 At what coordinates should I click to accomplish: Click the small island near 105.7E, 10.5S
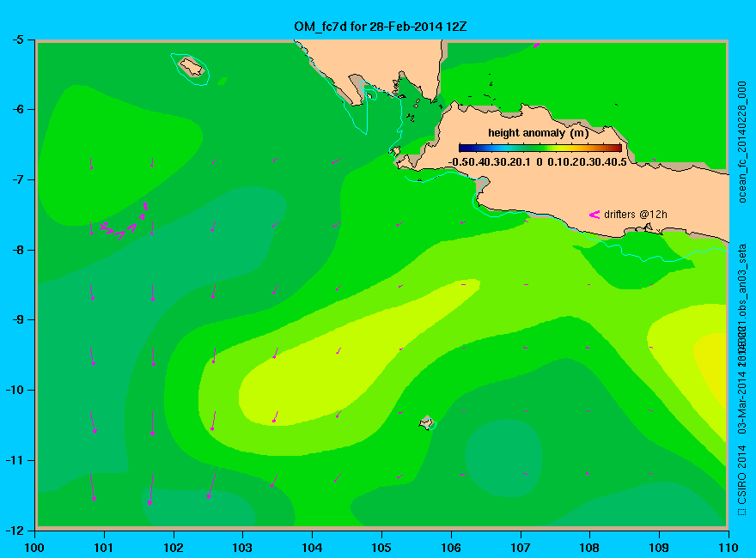click(427, 422)
